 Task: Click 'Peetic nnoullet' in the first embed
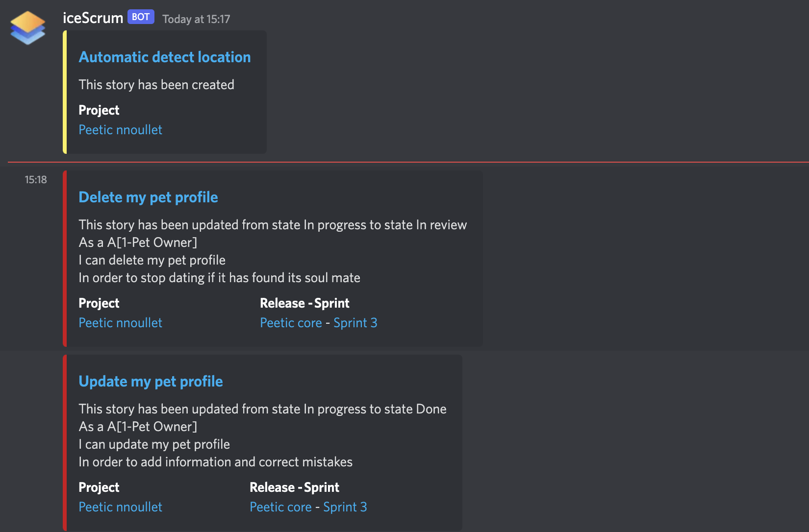(120, 129)
